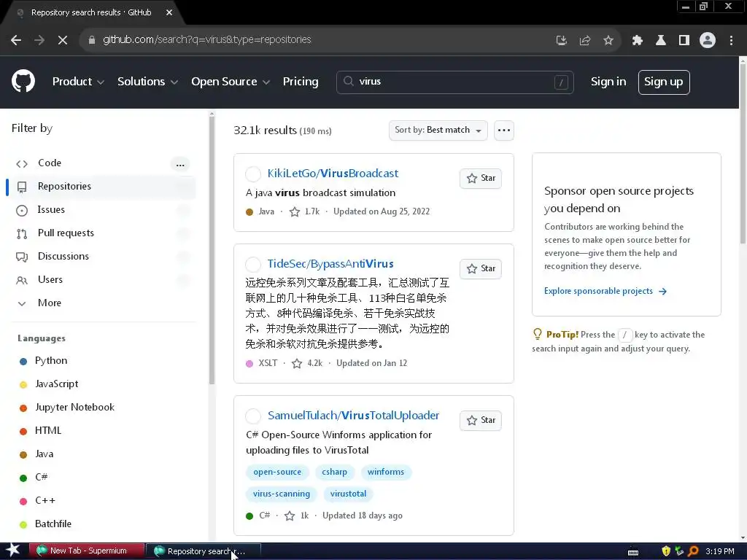Open the Extensions puzzle-piece icon
This screenshot has width=747, height=560.
tap(638, 41)
